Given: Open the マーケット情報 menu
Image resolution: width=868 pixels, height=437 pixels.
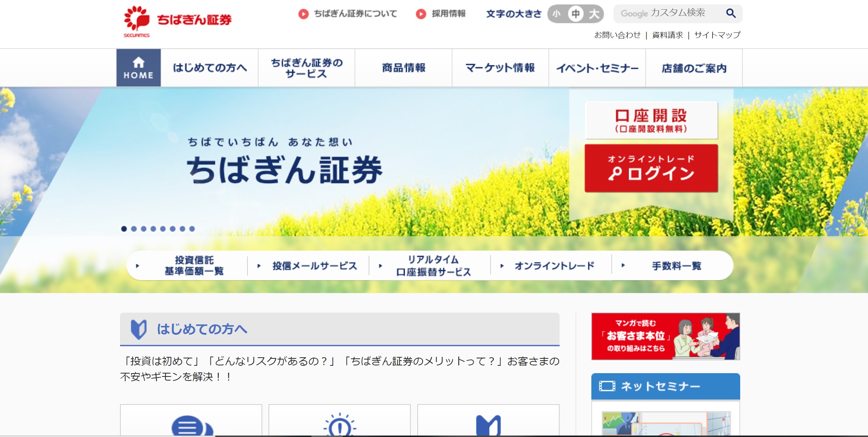Looking at the screenshot, I should [500, 68].
